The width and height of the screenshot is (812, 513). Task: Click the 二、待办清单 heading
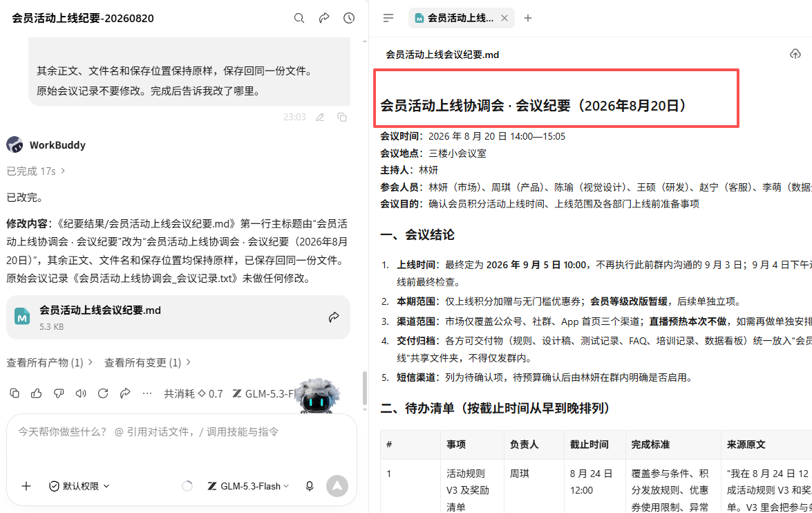(495, 409)
